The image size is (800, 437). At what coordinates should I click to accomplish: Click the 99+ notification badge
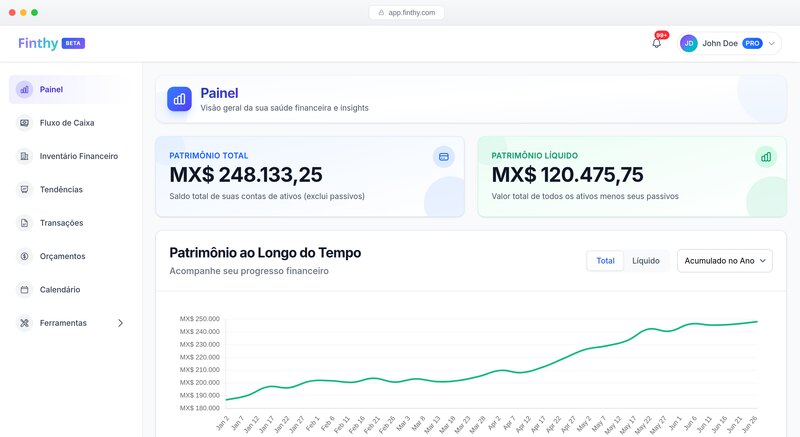(x=662, y=35)
